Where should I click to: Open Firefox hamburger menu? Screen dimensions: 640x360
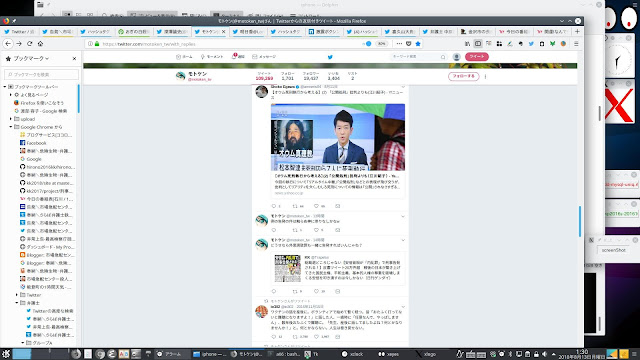pos(576,44)
